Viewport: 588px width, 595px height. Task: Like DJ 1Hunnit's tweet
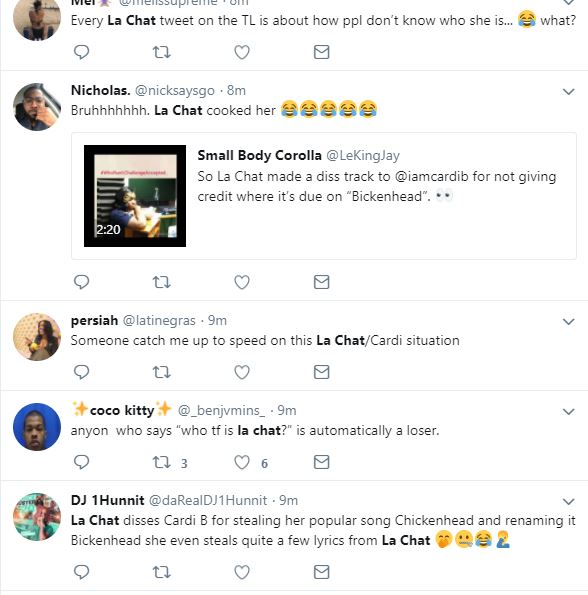tap(242, 572)
